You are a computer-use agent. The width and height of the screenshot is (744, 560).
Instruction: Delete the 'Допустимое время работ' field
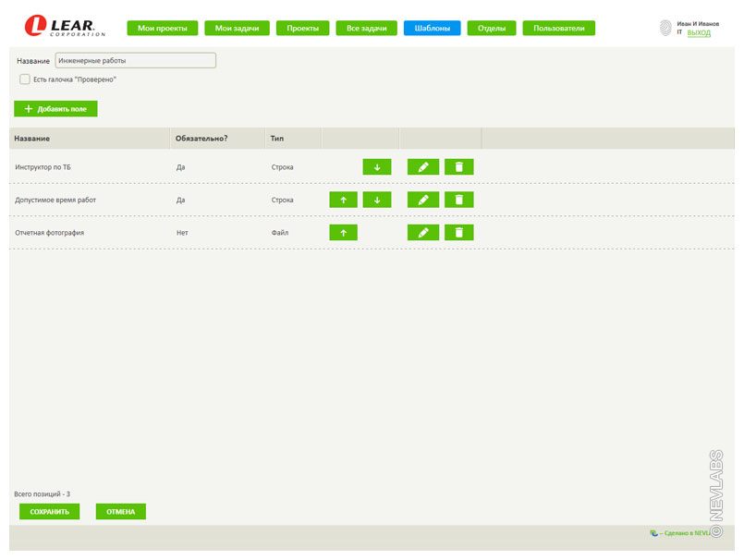458,200
